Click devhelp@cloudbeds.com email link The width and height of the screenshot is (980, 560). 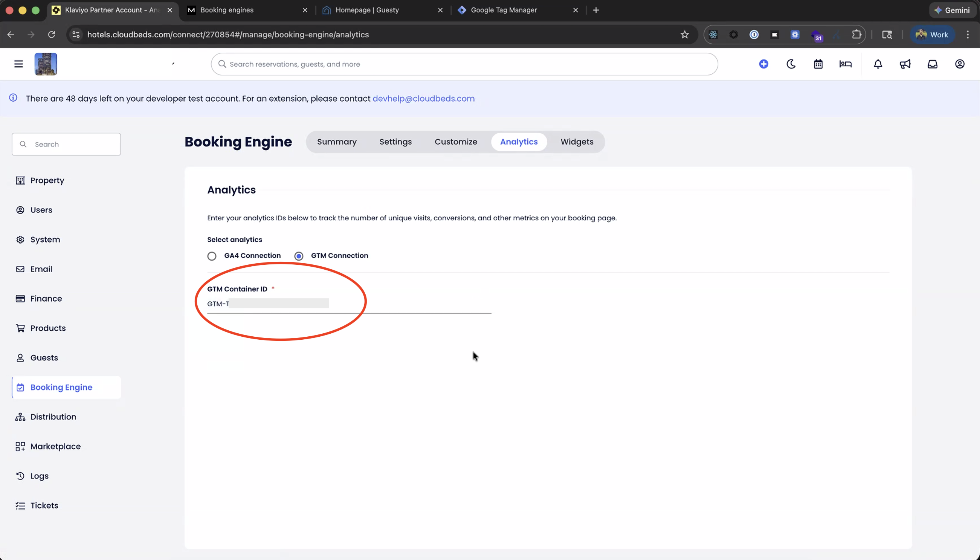(x=423, y=98)
